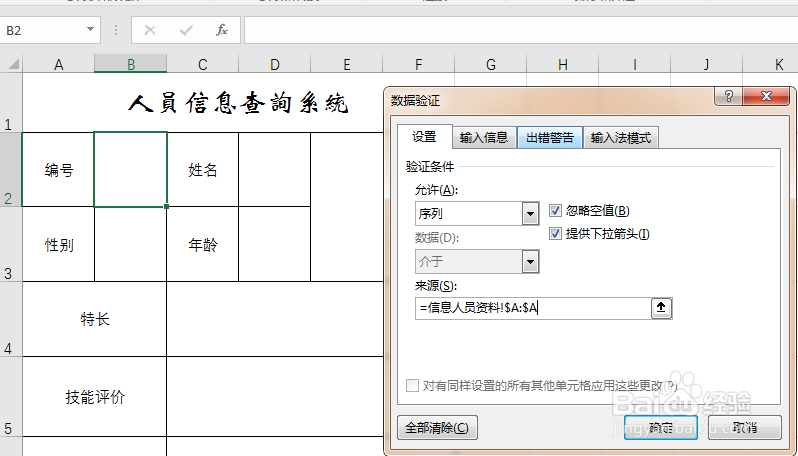
Task: Click the 取消 button
Action: (x=745, y=428)
